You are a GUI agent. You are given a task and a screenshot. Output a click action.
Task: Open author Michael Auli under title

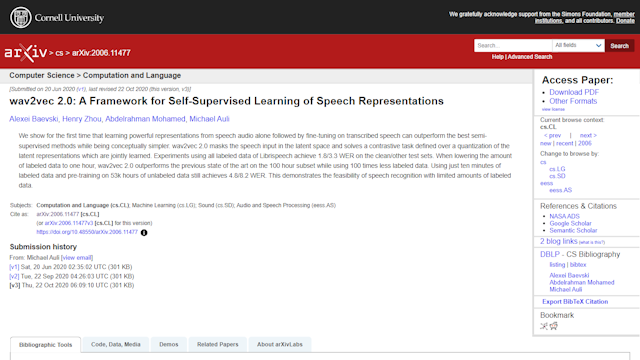coord(209,119)
